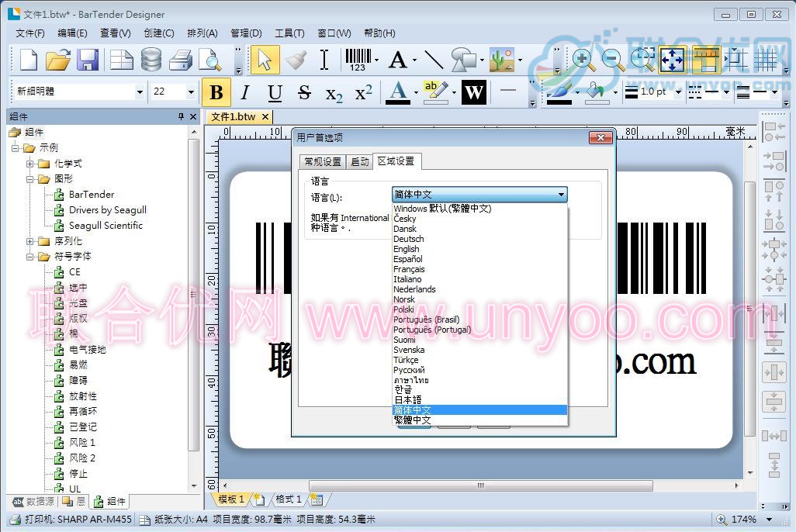Image resolution: width=796 pixels, height=532 pixels.
Task: Select the text A creation tool
Action: click(x=397, y=60)
